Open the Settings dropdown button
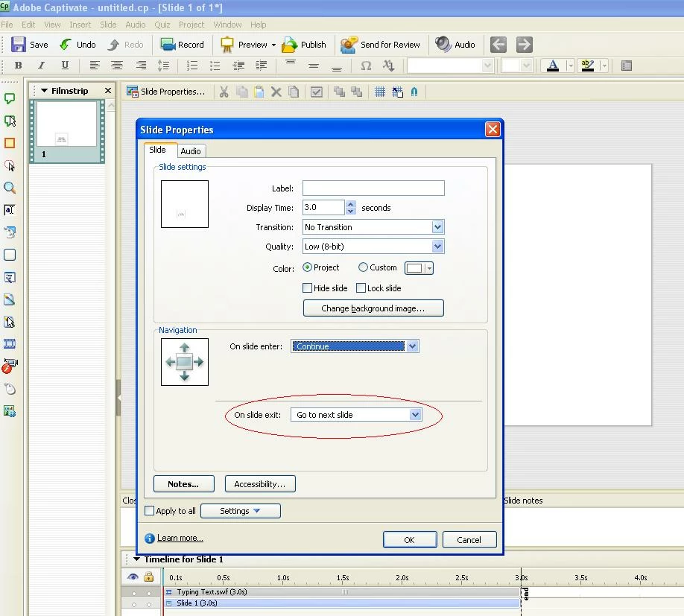 [x=241, y=510]
